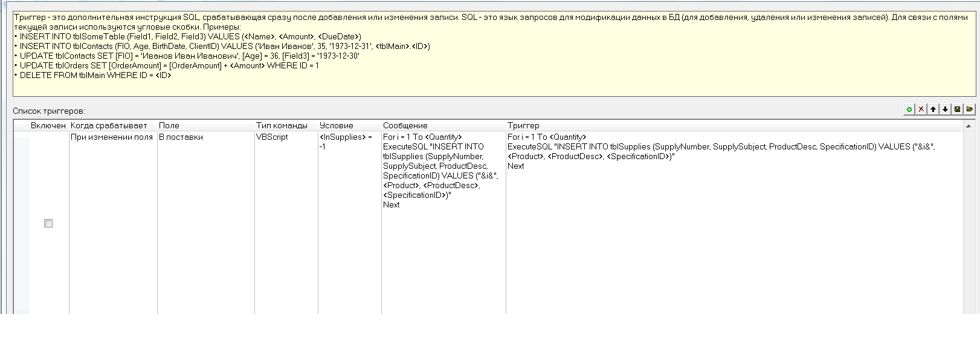
Task: Choose the VBScript command type cell
Action: tap(272, 137)
